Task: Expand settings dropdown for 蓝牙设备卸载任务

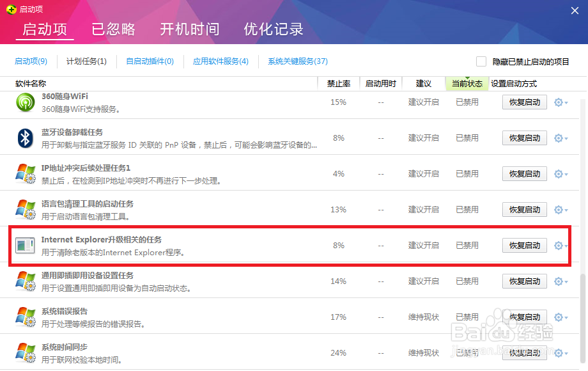Action: [x=561, y=138]
